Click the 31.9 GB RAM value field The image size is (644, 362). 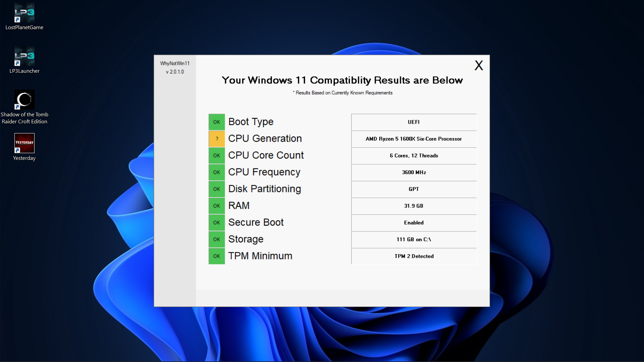(x=414, y=206)
